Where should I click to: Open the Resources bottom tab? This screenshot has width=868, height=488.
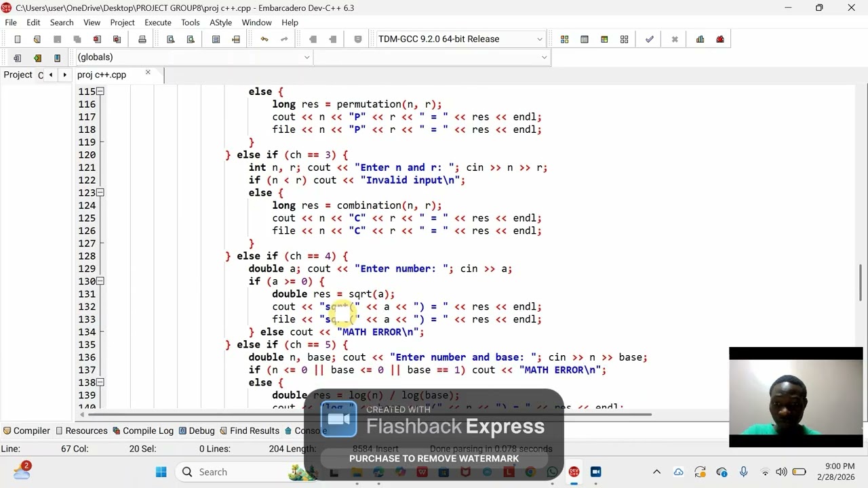pyautogui.click(x=81, y=430)
